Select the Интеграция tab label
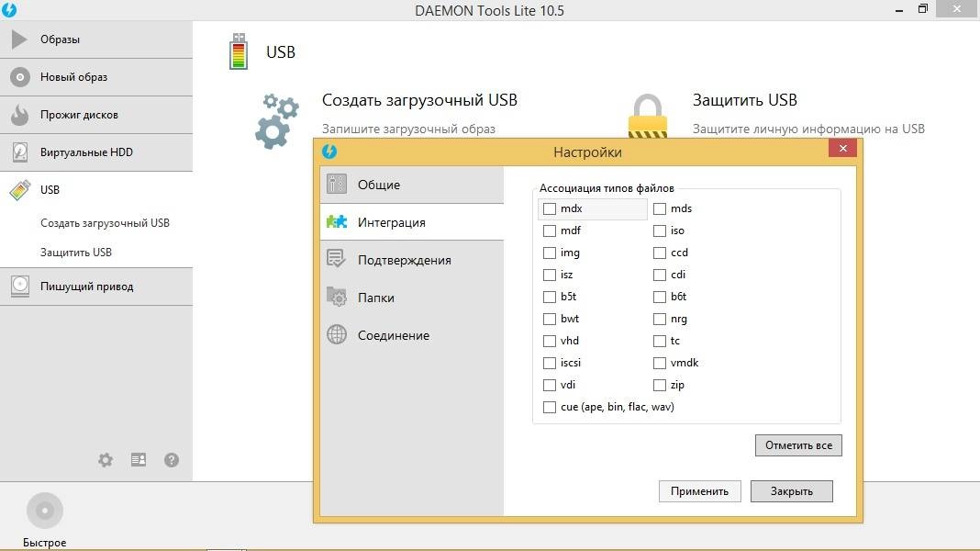 pos(391,222)
